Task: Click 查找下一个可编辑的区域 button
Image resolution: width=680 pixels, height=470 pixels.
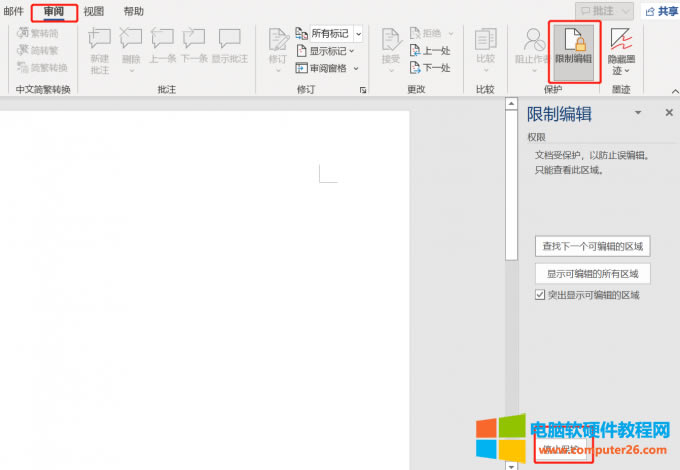Action: click(x=593, y=246)
